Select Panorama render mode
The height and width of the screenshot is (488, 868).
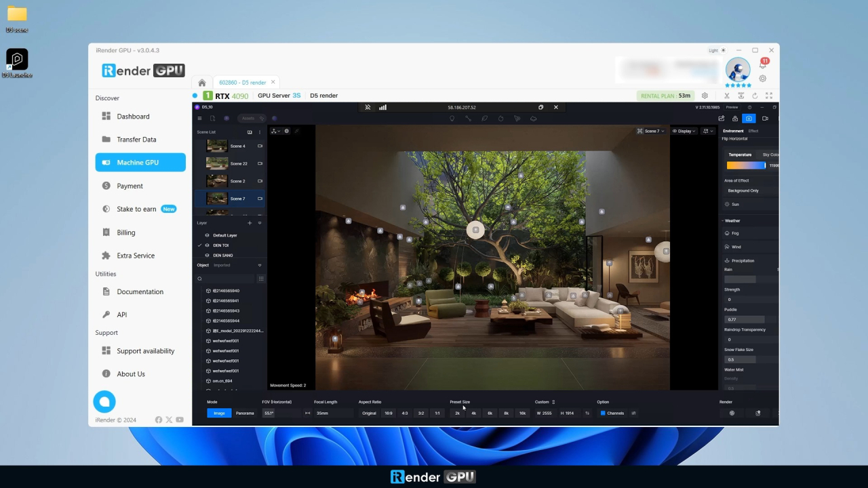coord(245,413)
